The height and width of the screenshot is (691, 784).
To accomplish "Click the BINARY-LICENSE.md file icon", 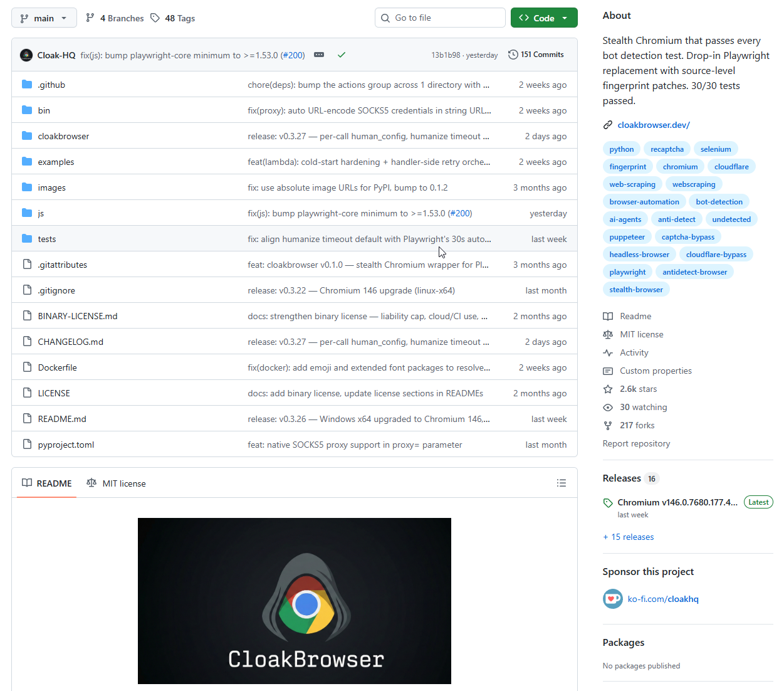I will tap(27, 316).
